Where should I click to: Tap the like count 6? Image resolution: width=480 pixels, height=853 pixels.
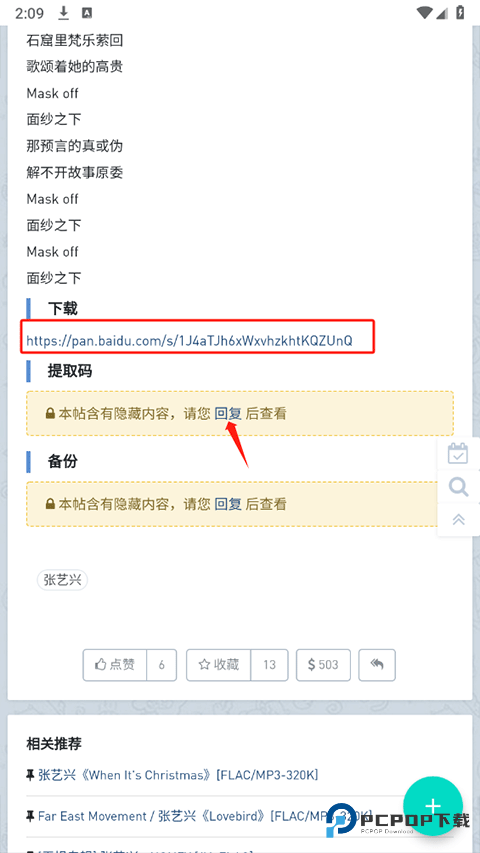(162, 664)
